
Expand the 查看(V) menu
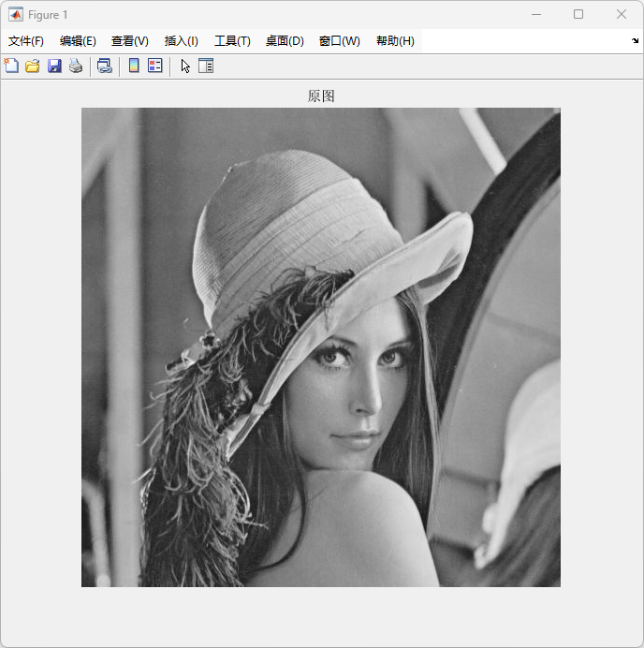click(130, 41)
